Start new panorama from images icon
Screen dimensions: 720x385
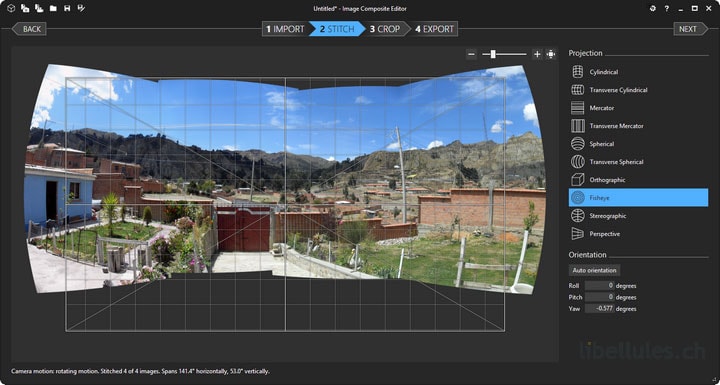[x=25, y=8]
